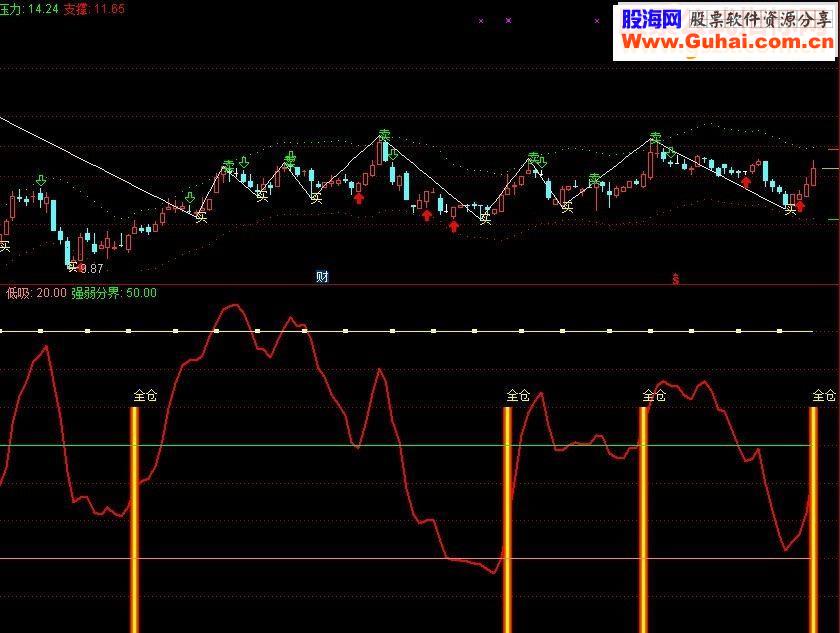
Task: Select the 强弱分界 50.00 indicator readout
Action: [114, 292]
